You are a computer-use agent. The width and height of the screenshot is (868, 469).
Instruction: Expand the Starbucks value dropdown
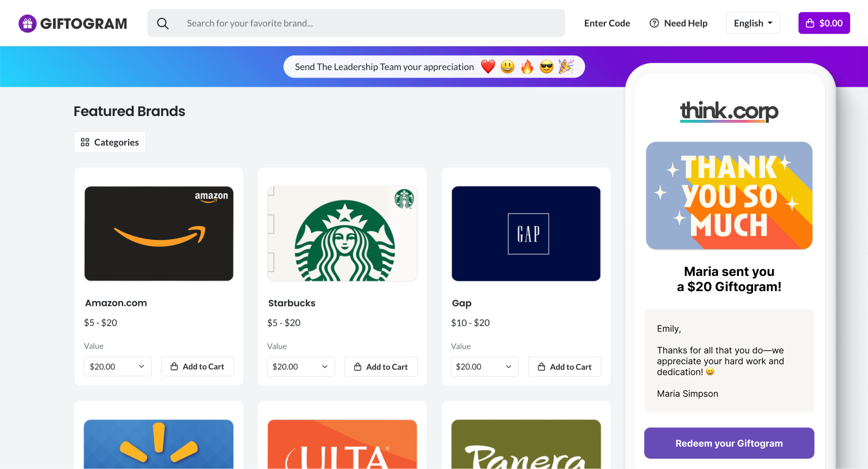(x=301, y=367)
